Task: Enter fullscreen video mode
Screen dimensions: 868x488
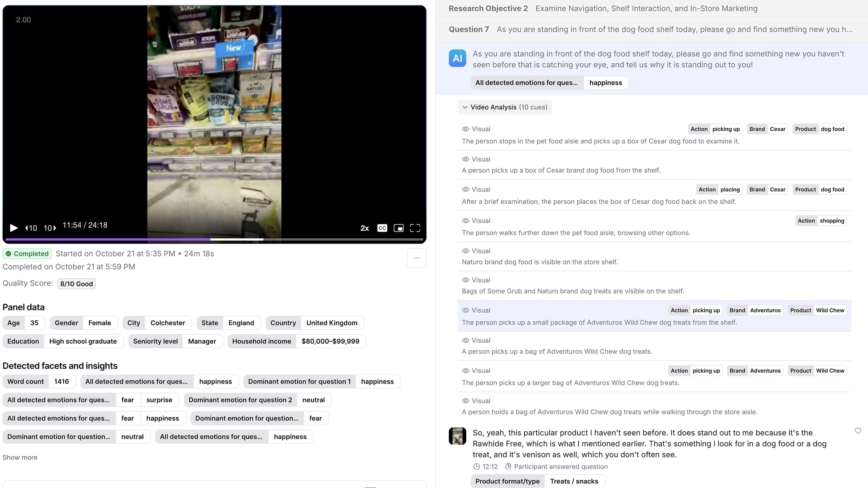Action: point(415,228)
